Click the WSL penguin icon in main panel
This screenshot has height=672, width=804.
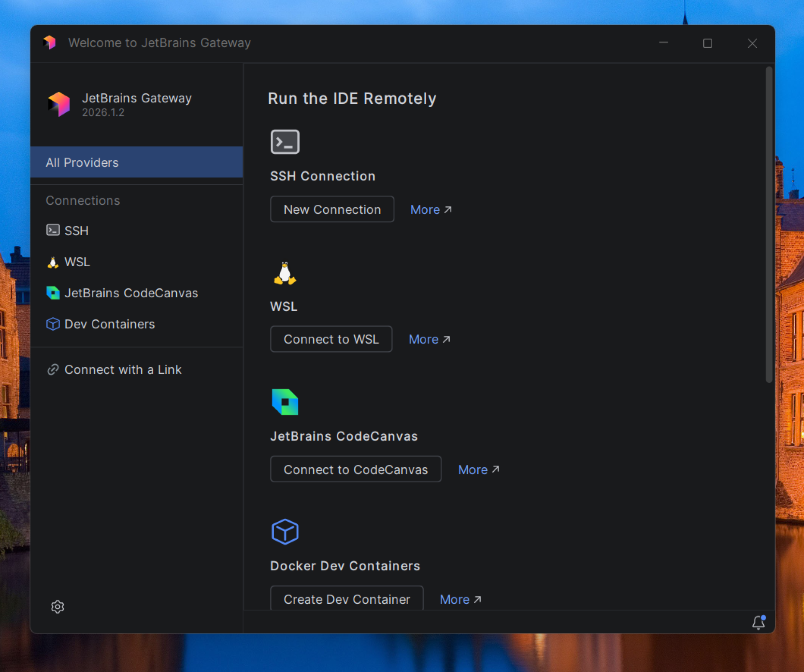click(285, 273)
